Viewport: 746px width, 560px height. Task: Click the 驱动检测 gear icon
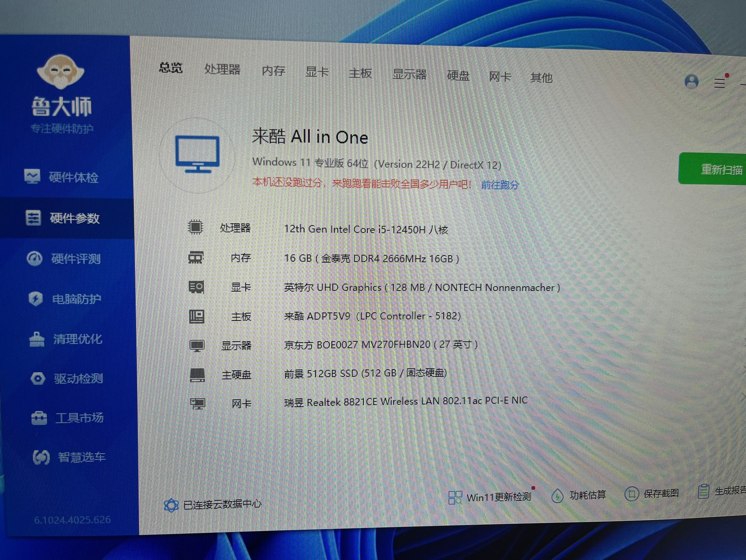(38, 378)
